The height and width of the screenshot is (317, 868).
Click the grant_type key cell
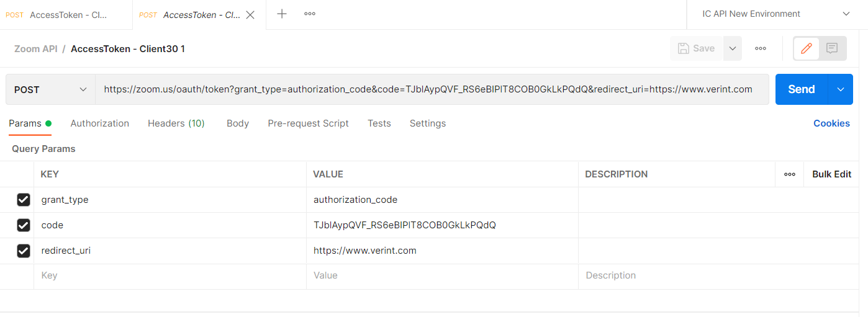click(170, 200)
